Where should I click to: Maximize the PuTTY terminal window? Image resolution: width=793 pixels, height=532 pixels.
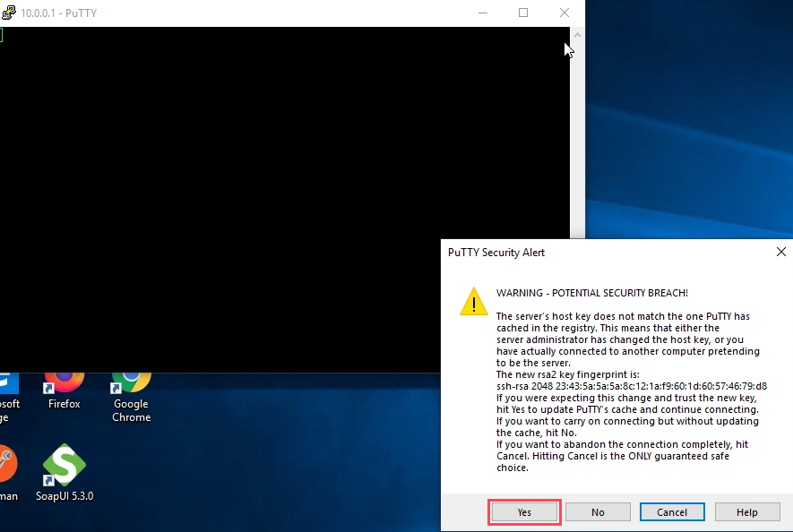[523, 13]
